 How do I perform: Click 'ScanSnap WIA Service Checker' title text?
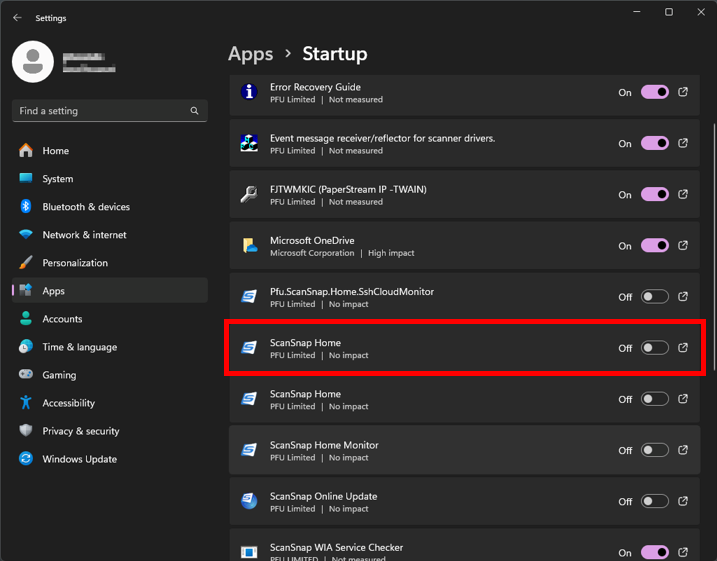[x=336, y=547]
